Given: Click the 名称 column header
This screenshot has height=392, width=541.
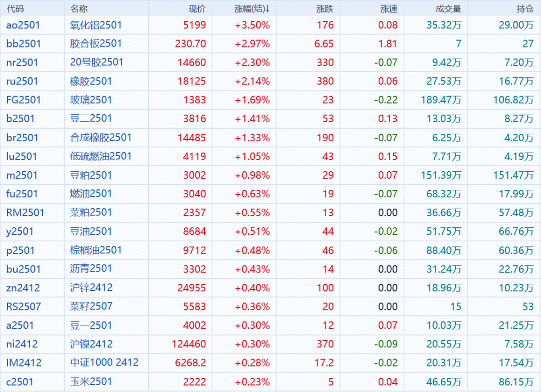Looking at the screenshot, I should (79, 9).
